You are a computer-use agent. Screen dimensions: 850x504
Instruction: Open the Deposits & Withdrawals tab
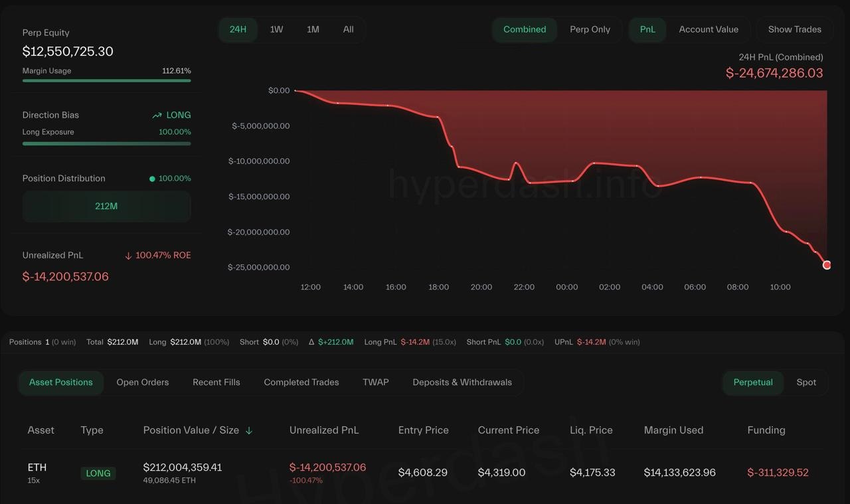pos(462,382)
